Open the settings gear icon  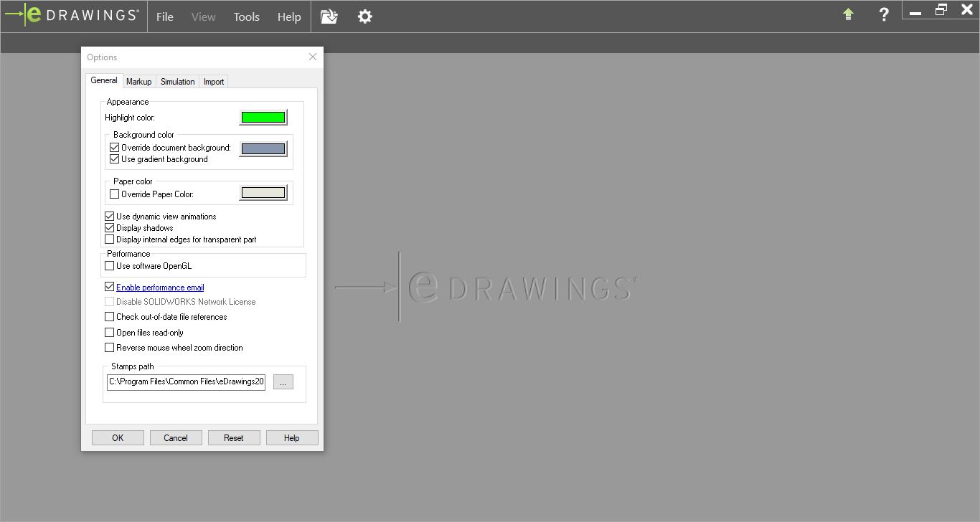pyautogui.click(x=365, y=16)
